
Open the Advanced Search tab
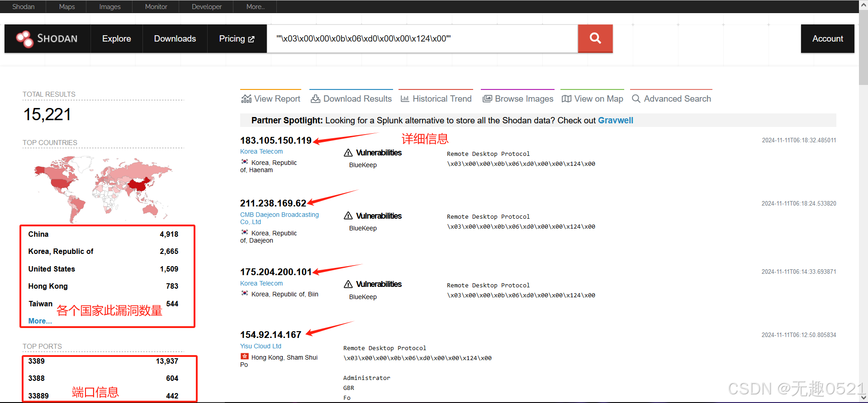671,98
